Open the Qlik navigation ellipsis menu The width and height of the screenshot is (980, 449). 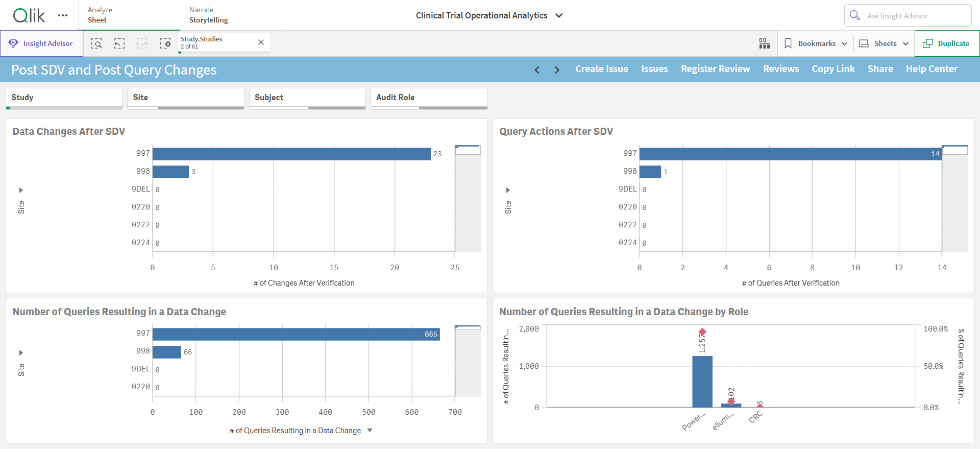tap(63, 15)
